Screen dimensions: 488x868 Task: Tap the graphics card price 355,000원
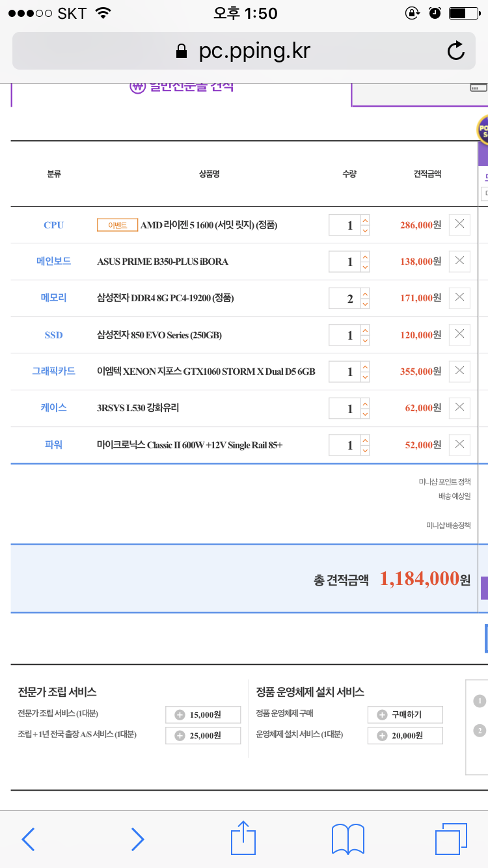(420, 372)
